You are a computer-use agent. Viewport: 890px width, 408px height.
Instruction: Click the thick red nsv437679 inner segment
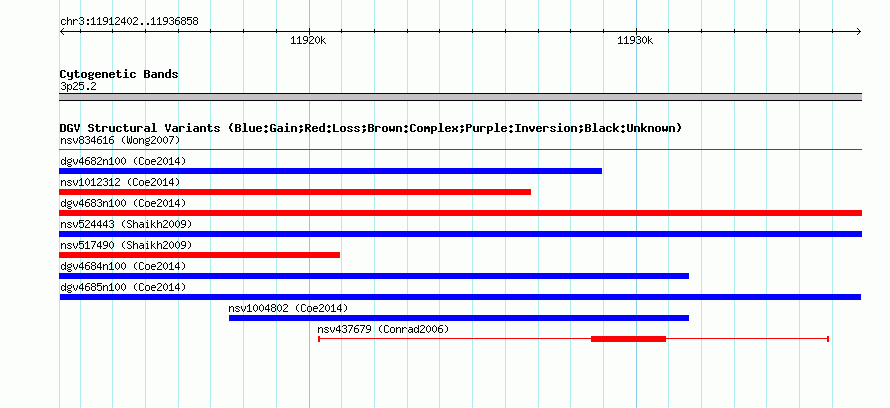coord(628,339)
